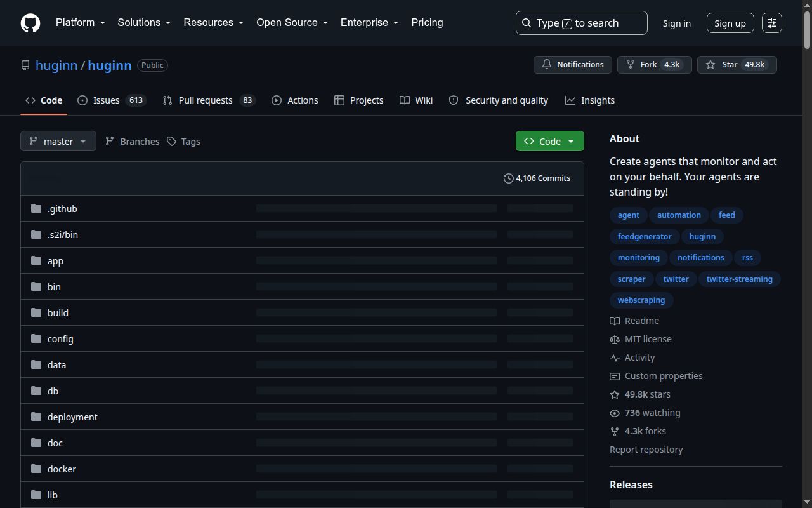This screenshot has height=508, width=812.
Task: Click the star icon next to 49.8k stars
Action: pos(615,394)
